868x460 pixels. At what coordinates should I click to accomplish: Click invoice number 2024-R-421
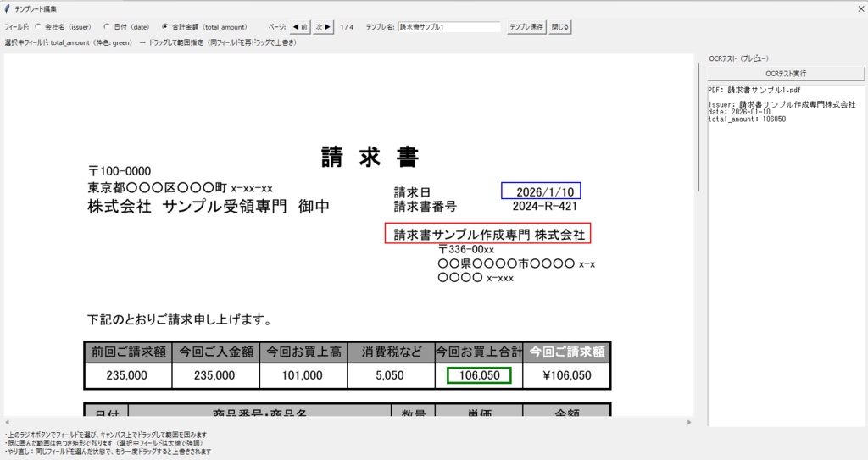pyautogui.click(x=545, y=207)
